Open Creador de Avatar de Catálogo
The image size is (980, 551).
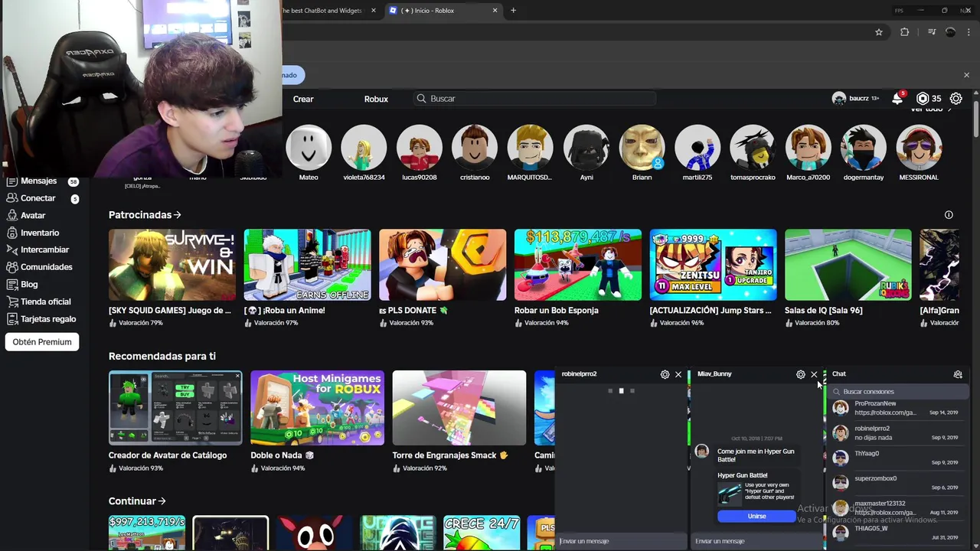(175, 408)
